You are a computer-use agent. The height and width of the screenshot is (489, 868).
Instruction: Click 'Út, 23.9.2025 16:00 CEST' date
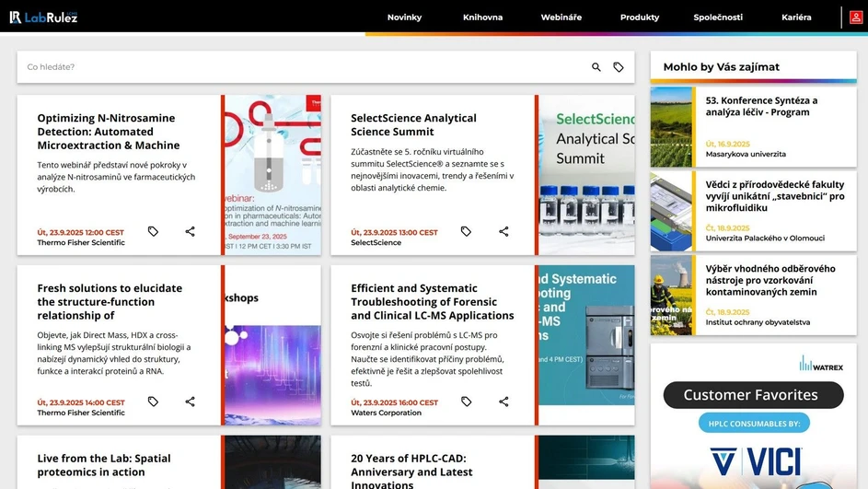pos(394,402)
